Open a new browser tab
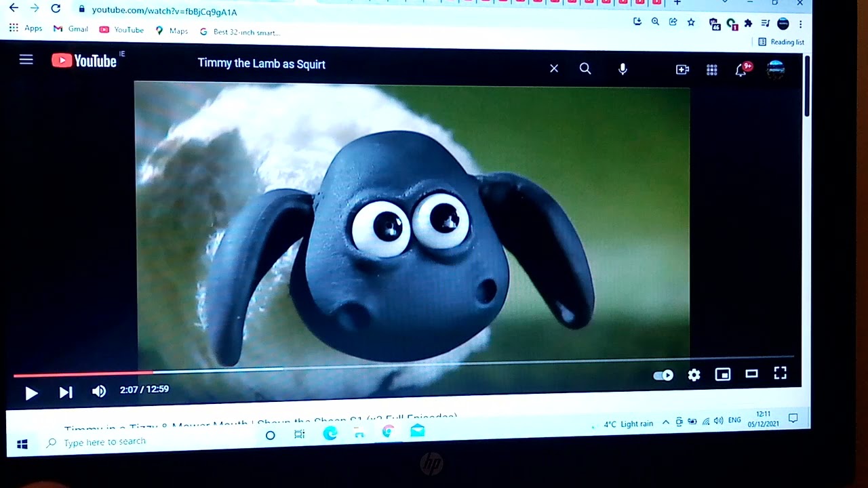 point(677,3)
